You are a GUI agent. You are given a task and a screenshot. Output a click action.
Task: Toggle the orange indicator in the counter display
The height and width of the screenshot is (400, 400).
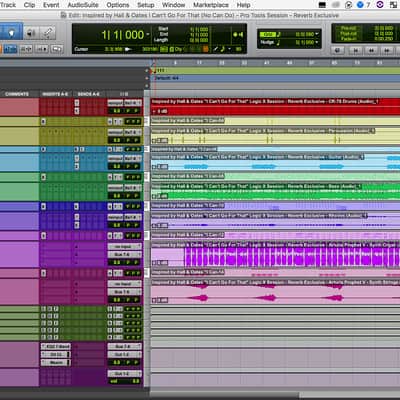[206, 49]
